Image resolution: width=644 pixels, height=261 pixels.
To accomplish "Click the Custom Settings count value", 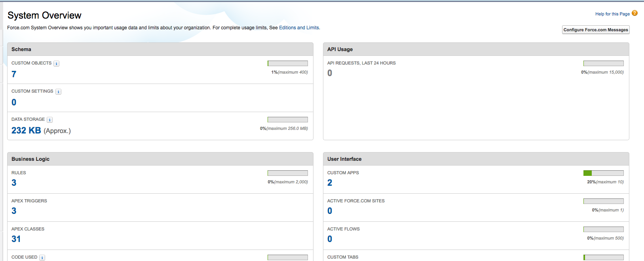I will pyautogui.click(x=14, y=102).
